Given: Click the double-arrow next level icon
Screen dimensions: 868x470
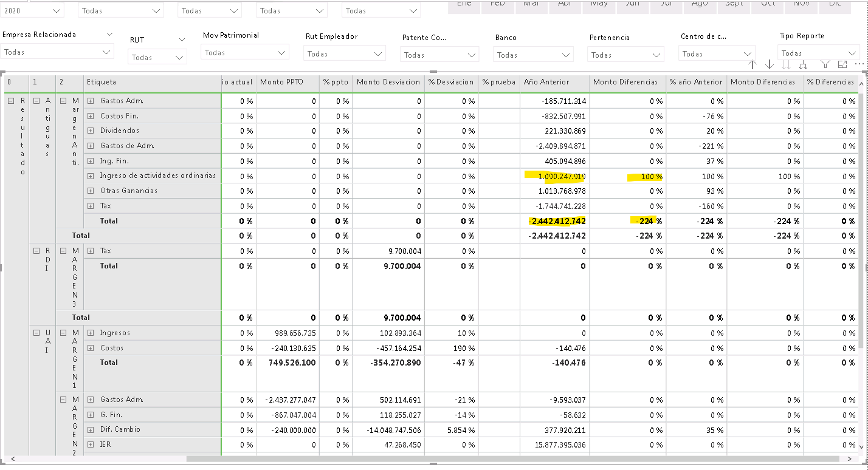Looking at the screenshot, I should pos(787,64).
